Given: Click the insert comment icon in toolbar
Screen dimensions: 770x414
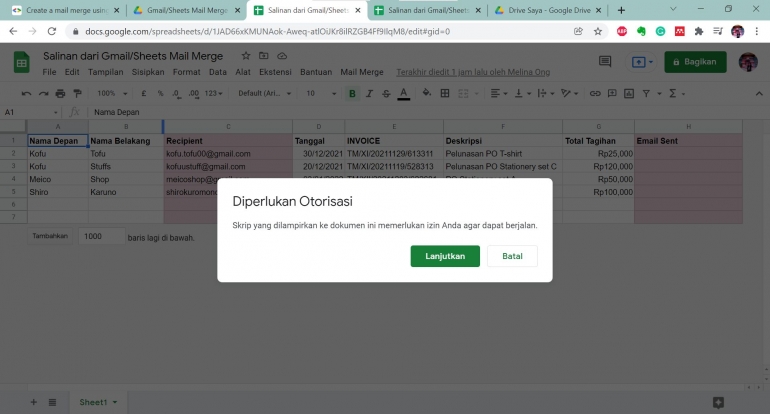Looking at the screenshot, I should point(612,93).
